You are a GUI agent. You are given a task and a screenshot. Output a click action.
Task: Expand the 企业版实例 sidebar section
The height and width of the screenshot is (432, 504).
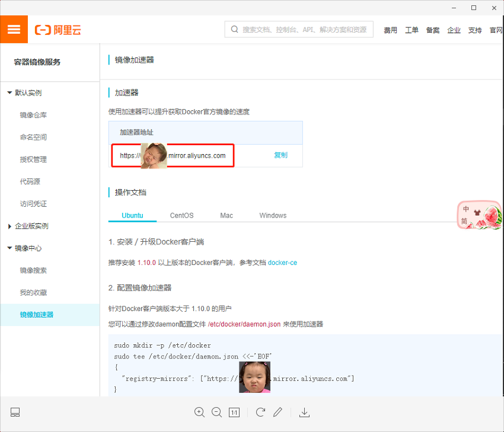[31, 226]
